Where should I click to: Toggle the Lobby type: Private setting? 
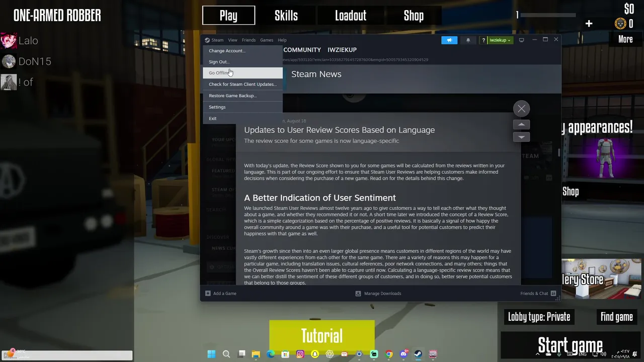[539, 317]
